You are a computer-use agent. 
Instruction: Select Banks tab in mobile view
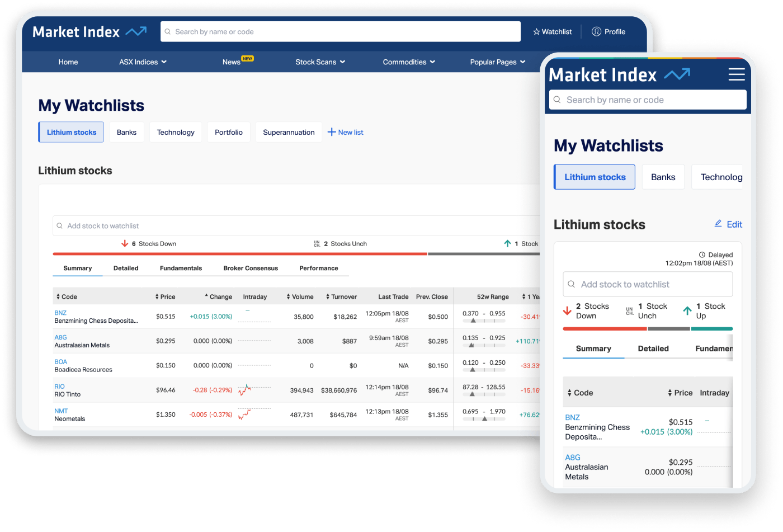coord(663,177)
